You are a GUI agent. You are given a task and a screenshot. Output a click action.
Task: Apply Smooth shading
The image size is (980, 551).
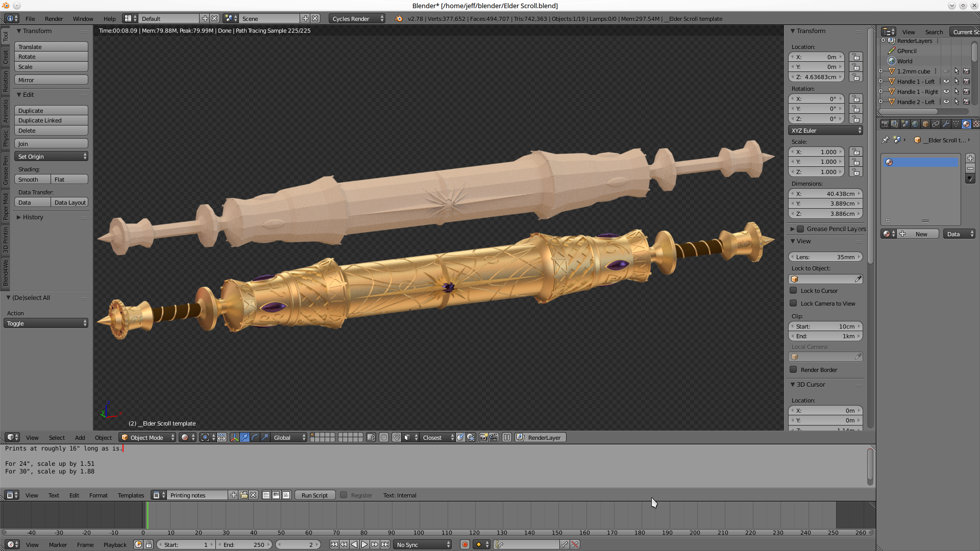32,179
